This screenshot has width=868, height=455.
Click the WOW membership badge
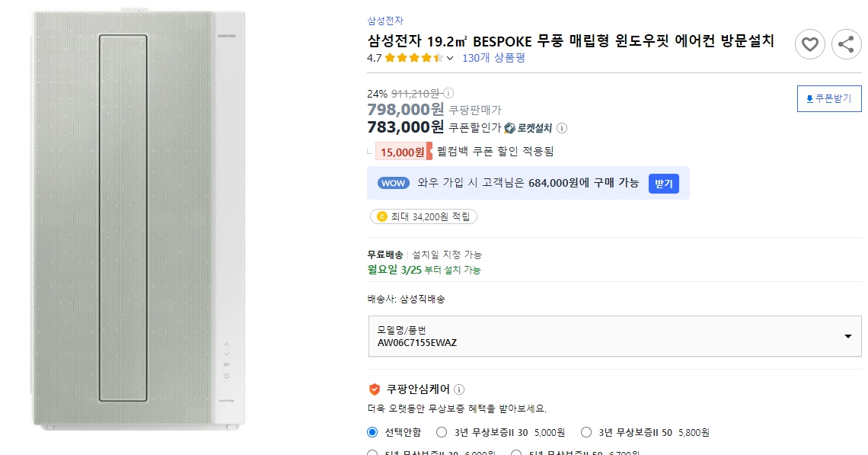393,183
